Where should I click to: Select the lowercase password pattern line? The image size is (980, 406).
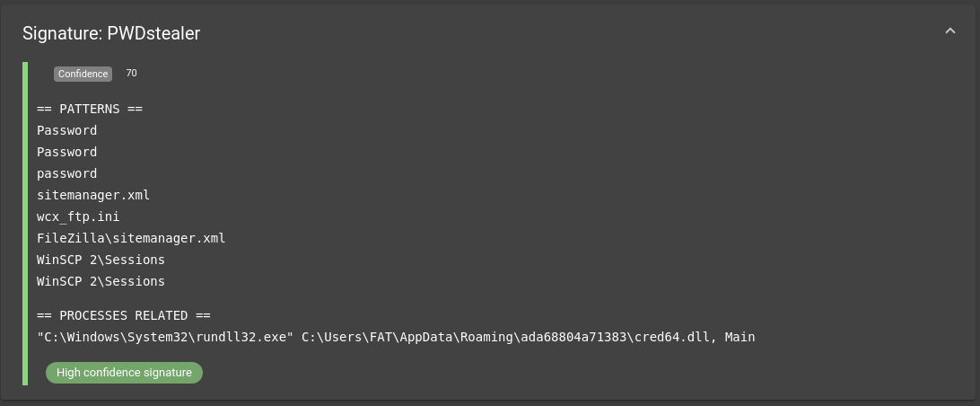click(67, 173)
